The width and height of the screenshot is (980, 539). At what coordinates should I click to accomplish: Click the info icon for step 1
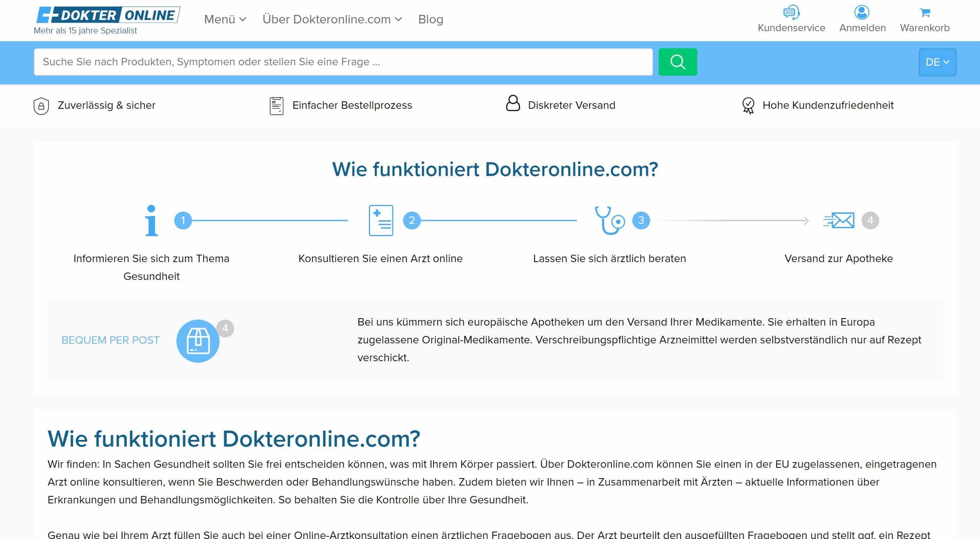coord(152,220)
